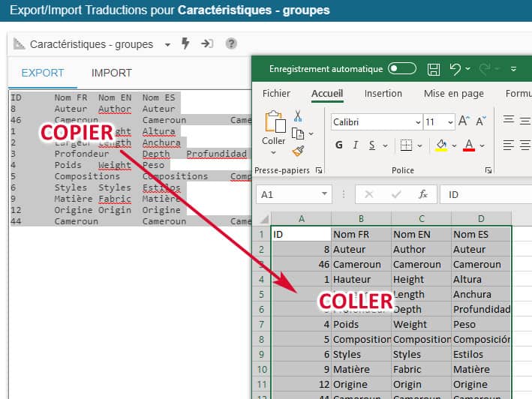532x399 pixels.
Task: Toggle bold G formatting
Action: coord(339,145)
